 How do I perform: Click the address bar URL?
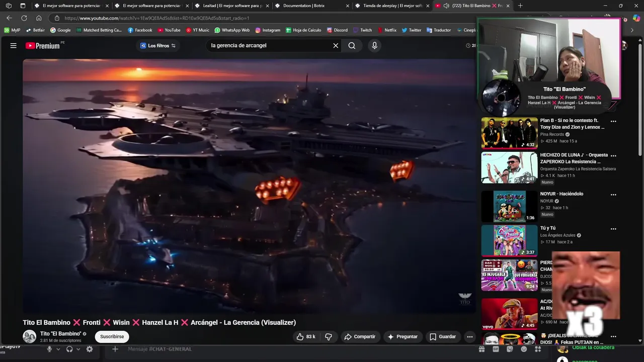[157, 18]
